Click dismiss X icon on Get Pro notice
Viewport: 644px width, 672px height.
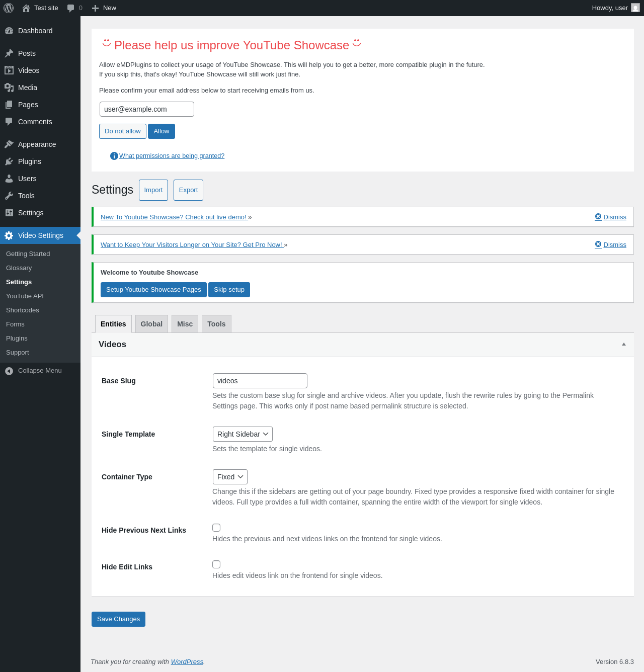point(598,244)
